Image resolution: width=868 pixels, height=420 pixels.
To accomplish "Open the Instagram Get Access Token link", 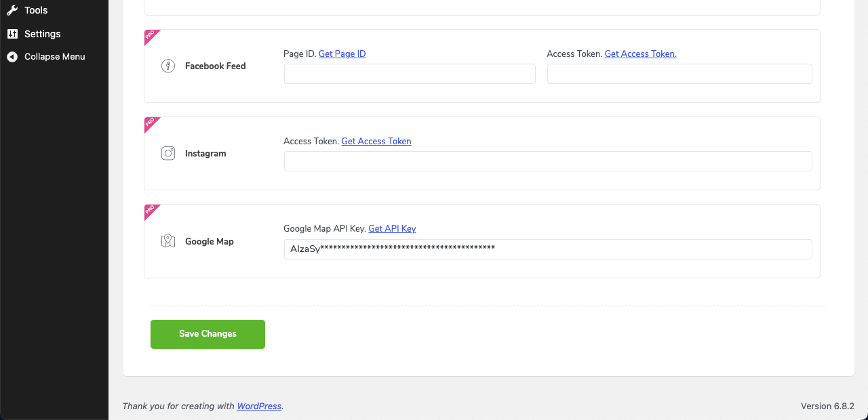I will pos(376,141).
